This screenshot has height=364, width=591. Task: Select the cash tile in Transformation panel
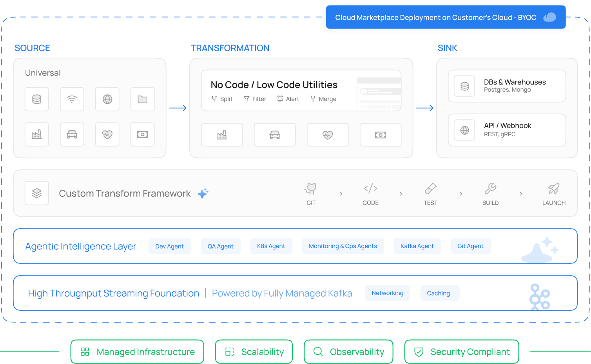pyautogui.click(x=381, y=135)
